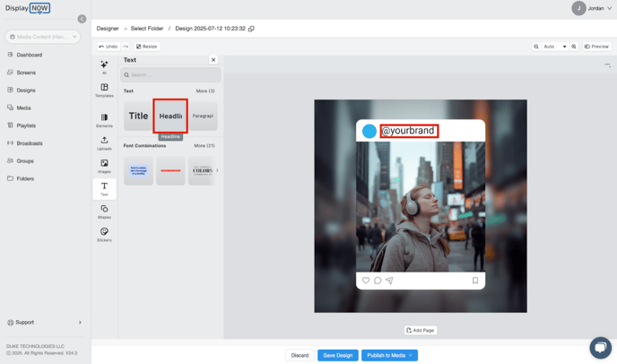The image size is (617, 364).
Task: Zoom in using magnifier plus icon
Action: (x=574, y=47)
